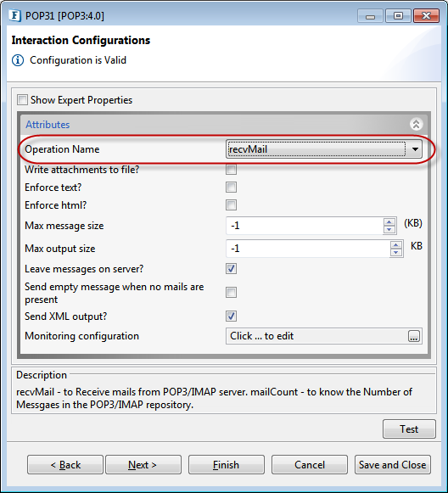Screen dimensions: 448x493
Task: Uncheck Leave messages on server
Action: tap(231, 269)
